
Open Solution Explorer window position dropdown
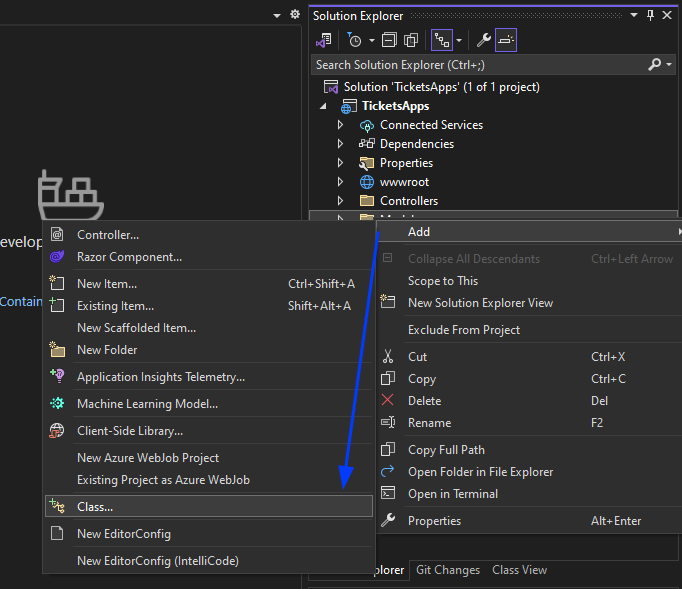[634, 15]
